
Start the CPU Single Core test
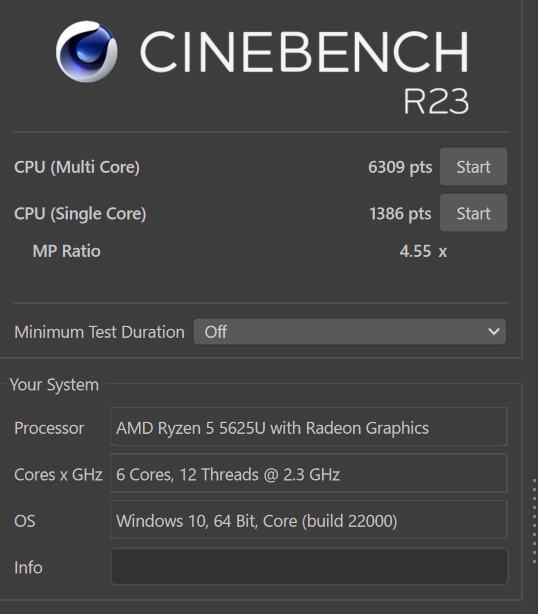point(473,213)
